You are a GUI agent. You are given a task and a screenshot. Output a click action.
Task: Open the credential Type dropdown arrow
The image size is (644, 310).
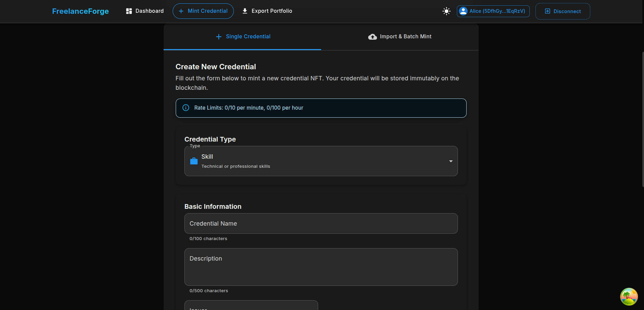451,161
